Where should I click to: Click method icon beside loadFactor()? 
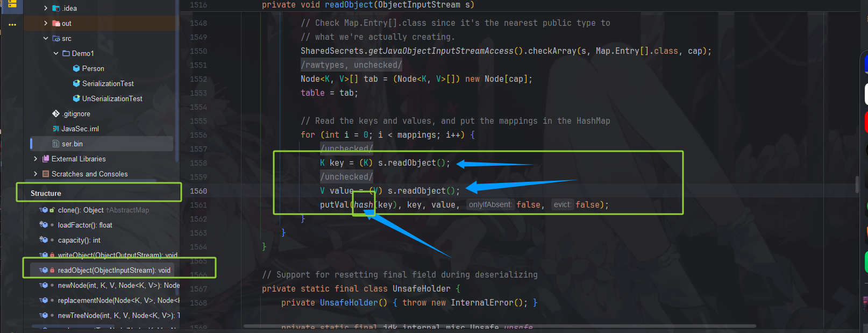[44, 225]
